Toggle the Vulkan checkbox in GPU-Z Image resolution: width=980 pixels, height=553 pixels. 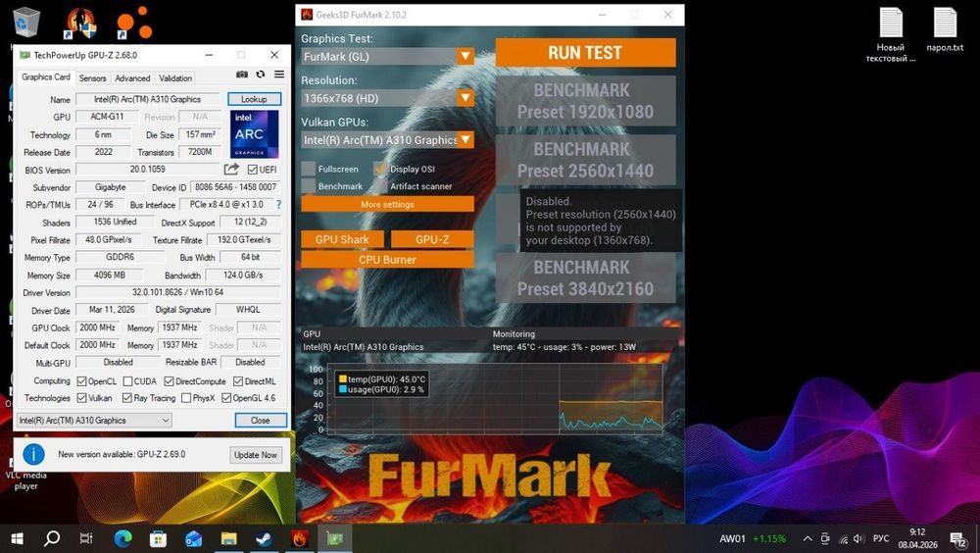tap(81, 398)
